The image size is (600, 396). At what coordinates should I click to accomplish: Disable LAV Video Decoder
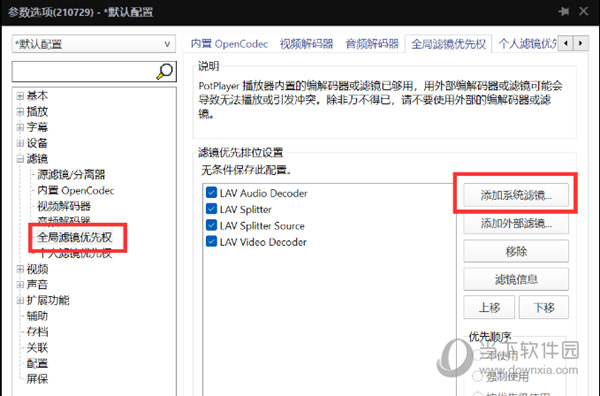[x=211, y=241]
